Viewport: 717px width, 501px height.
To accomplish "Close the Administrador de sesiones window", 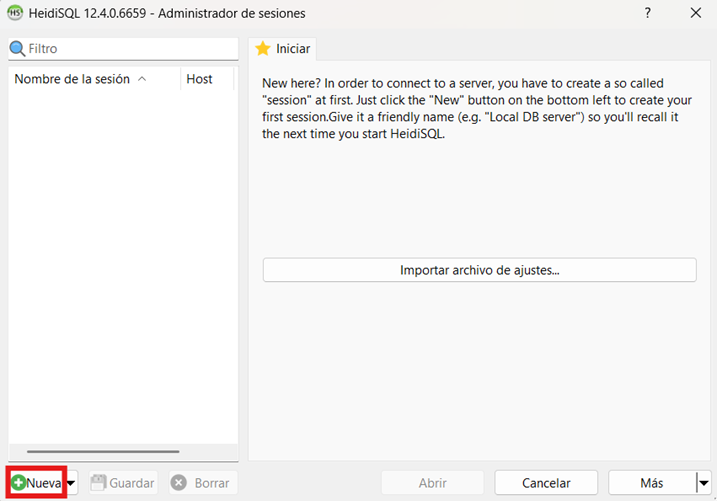I will [x=696, y=13].
